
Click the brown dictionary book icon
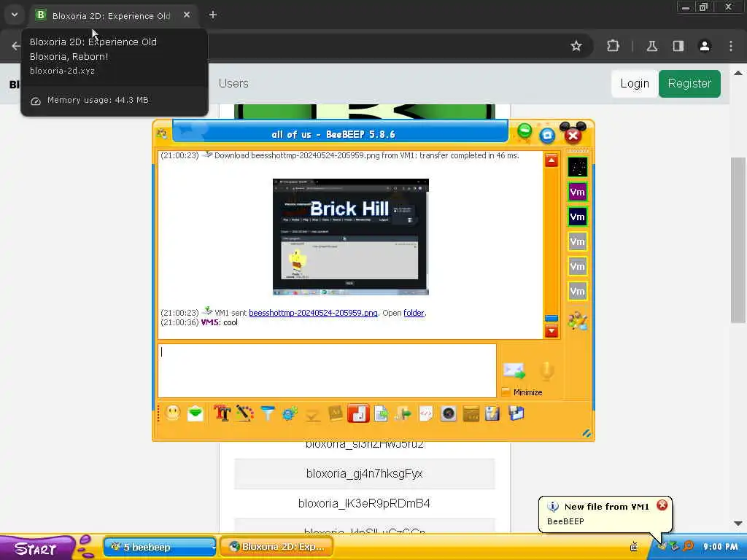pos(336,413)
